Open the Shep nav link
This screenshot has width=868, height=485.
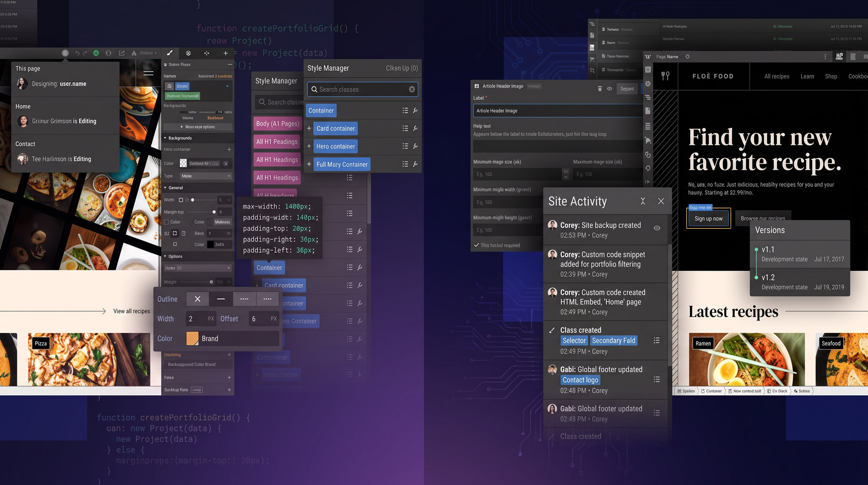point(831,76)
